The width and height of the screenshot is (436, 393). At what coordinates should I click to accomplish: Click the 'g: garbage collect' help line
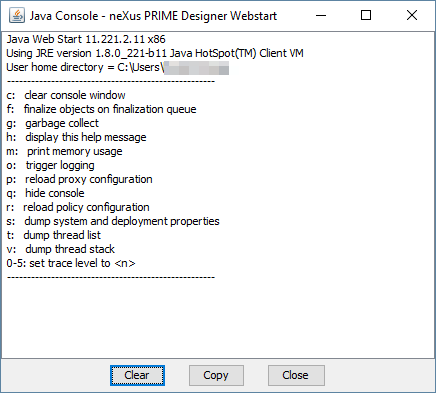point(53,123)
